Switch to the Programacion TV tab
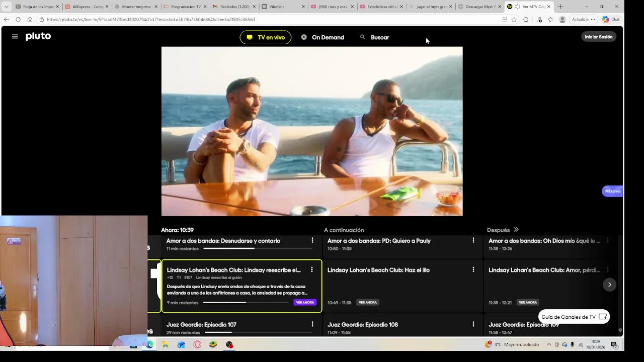 (x=185, y=7)
